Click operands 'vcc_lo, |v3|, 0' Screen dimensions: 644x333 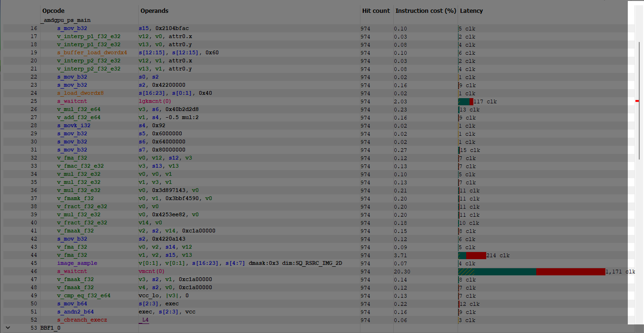click(x=164, y=296)
